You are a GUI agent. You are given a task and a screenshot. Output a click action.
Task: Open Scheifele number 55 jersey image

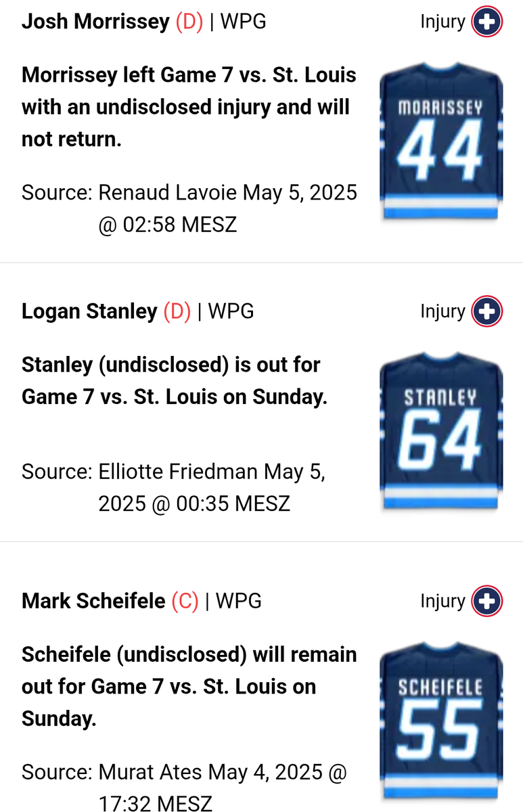coord(440,723)
